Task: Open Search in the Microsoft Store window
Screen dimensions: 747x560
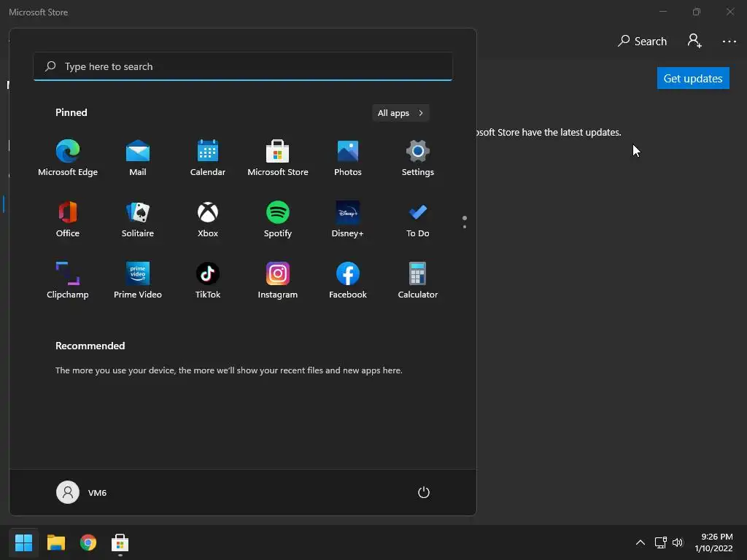Action: pos(642,42)
